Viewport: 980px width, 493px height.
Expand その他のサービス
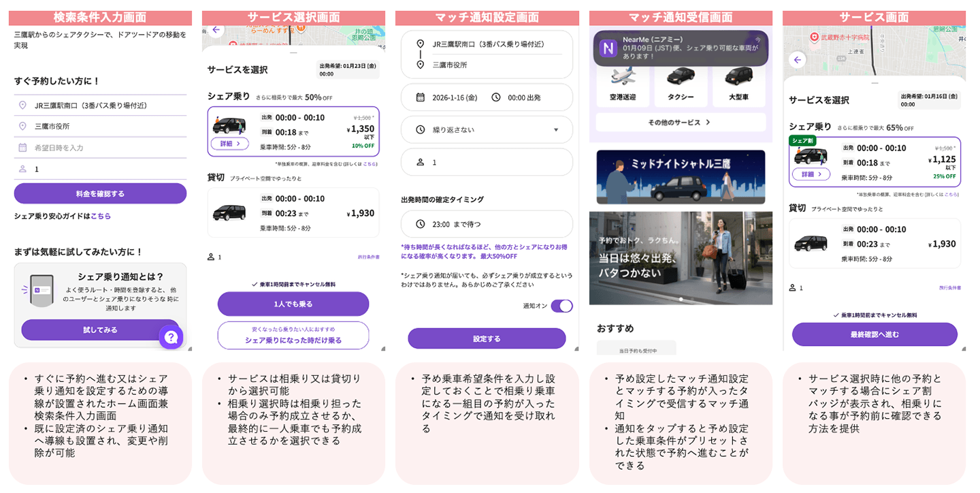tap(680, 123)
